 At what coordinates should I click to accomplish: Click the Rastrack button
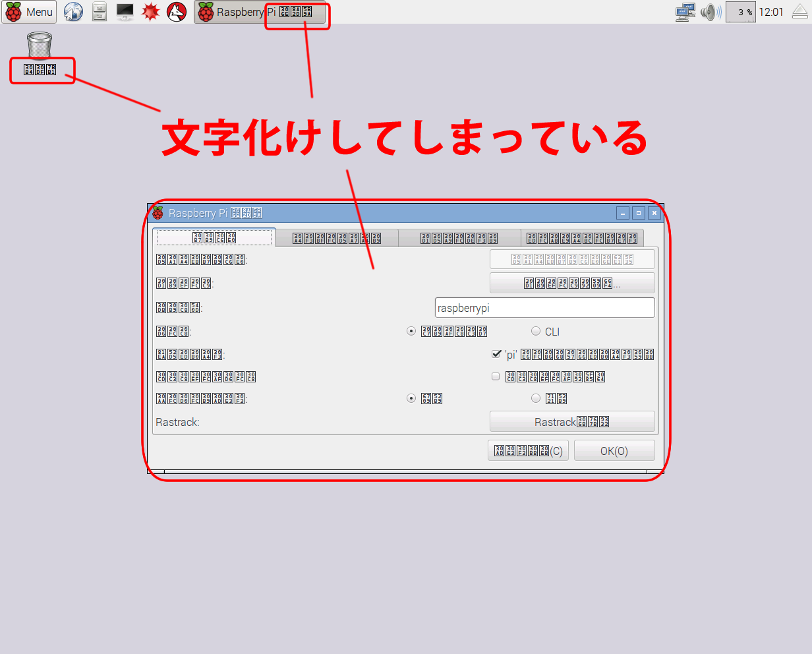(x=572, y=422)
